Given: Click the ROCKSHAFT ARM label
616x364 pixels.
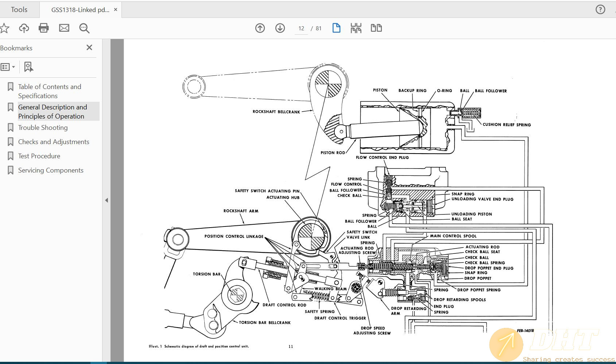Looking at the screenshot, I should point(241,211).
